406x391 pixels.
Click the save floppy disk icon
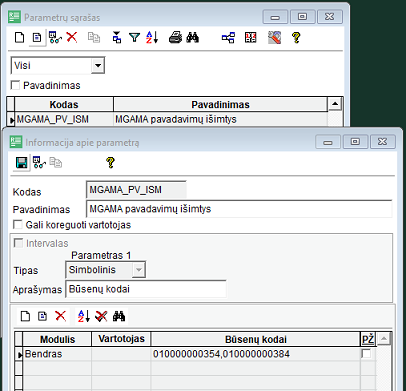(22, 163)
